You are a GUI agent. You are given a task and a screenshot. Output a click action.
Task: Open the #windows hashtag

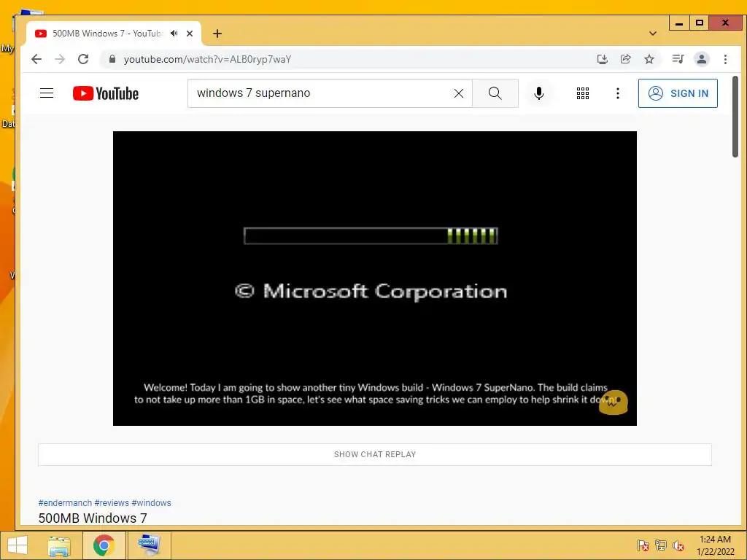tap(151, 503)
